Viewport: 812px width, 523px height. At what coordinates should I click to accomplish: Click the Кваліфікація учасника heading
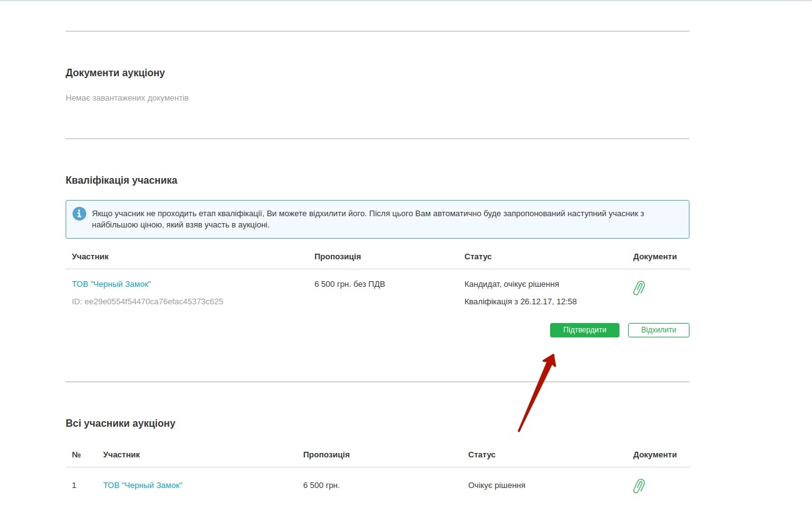(121, 181)
